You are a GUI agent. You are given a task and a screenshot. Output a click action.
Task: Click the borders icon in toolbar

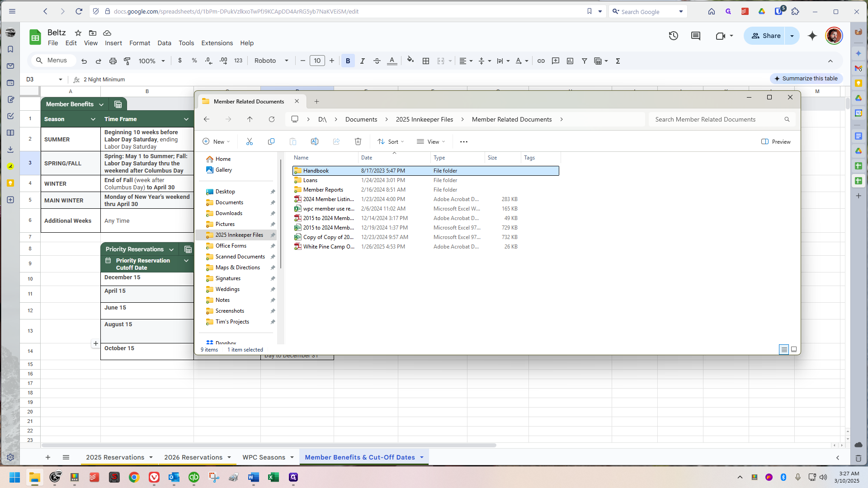(425, 61)
